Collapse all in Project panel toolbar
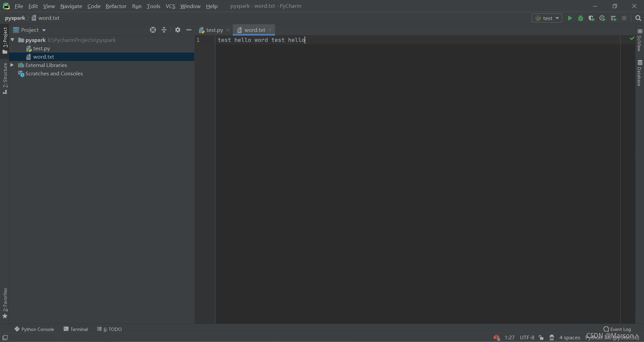Screen dimensions: 644x342 [x=164, y=30]
